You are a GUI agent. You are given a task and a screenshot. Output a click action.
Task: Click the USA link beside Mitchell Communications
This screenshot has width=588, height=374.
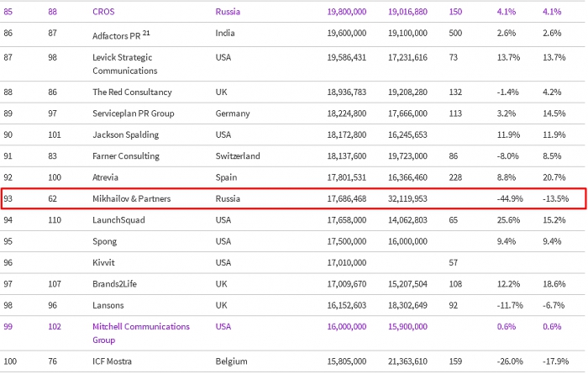point(225,326)
